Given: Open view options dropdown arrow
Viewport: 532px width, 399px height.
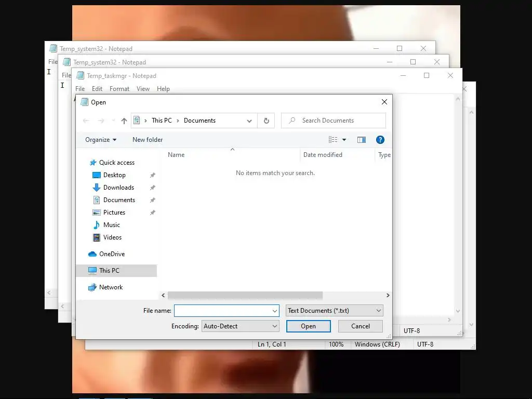Looking at the screenshot, I should (x=344, y=140).
